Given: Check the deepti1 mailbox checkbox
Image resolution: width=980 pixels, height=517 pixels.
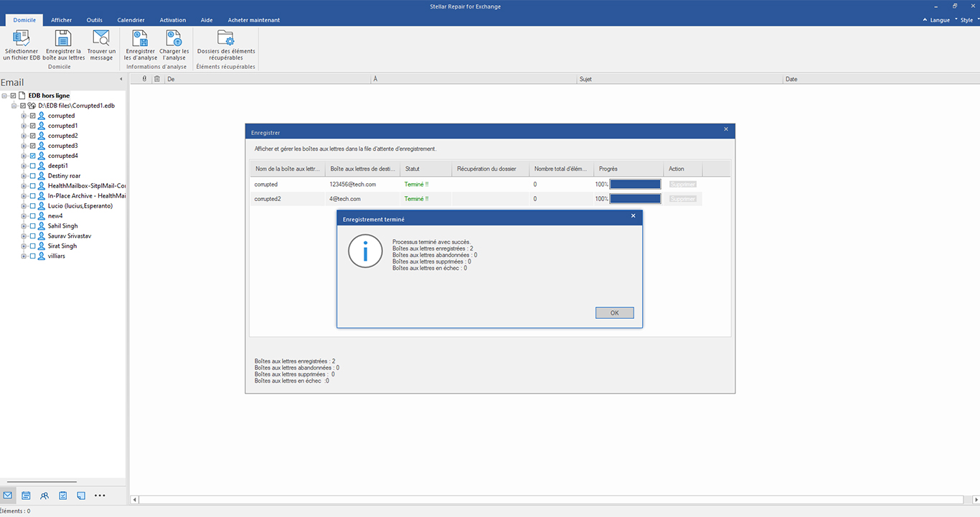Looking at the screenshot, I should (x=32, y=166).
